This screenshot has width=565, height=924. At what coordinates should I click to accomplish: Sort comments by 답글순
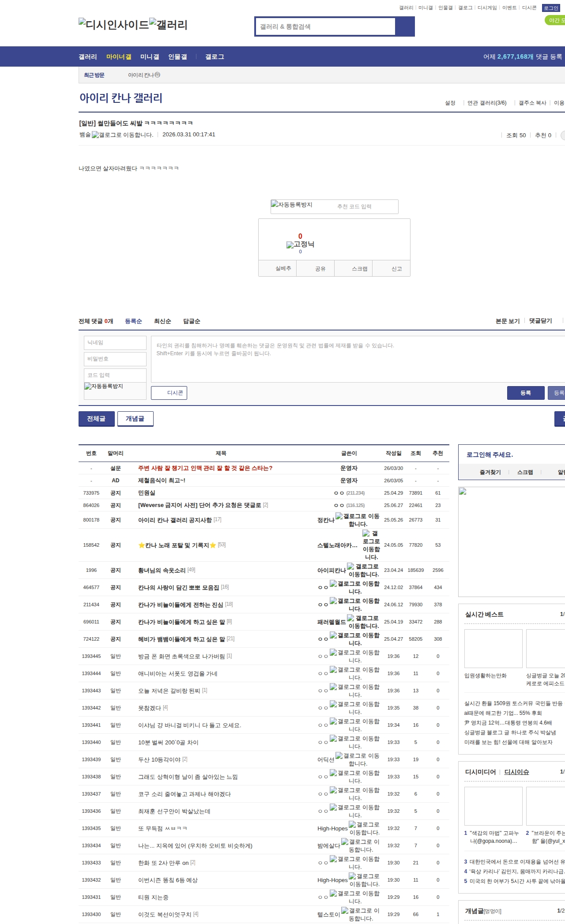click(x=192, y=321)
